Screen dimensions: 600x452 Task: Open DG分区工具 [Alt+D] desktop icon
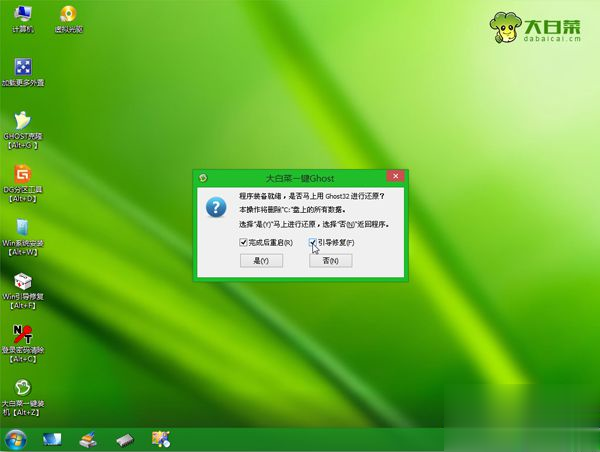coord(23,184)
